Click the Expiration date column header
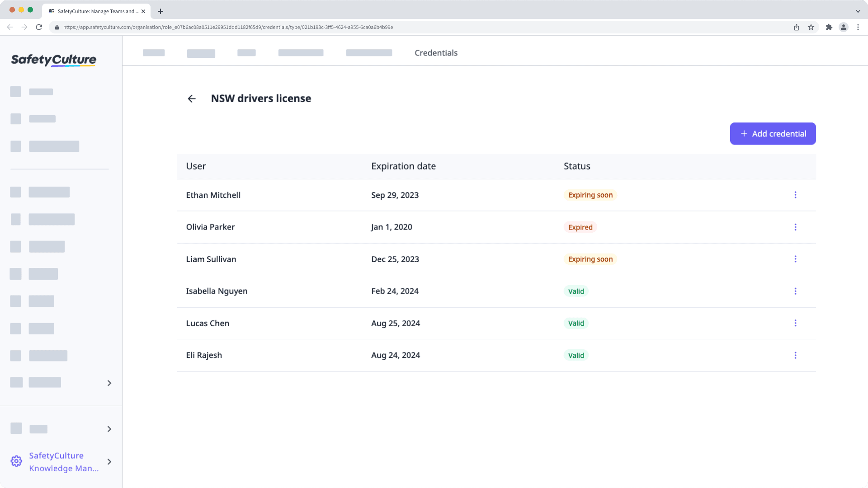This screenshot has width=868, height=488. [x=403, y=166]
